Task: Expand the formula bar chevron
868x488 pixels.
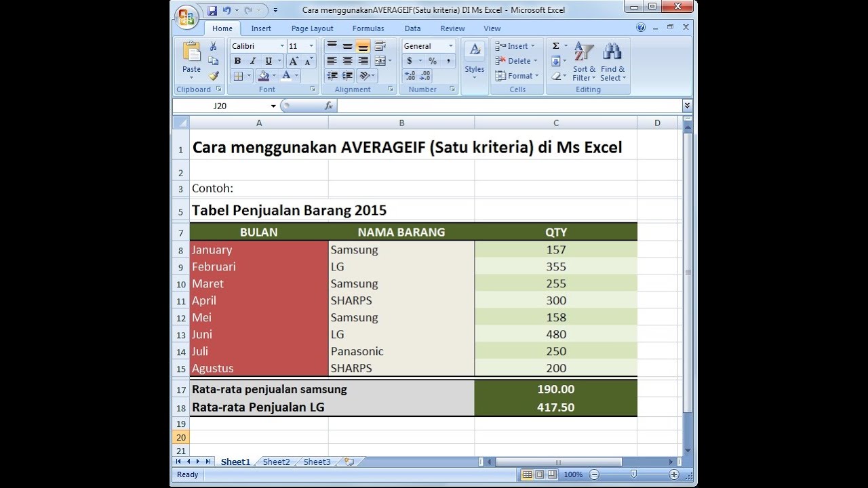Action: coord(687,106)
